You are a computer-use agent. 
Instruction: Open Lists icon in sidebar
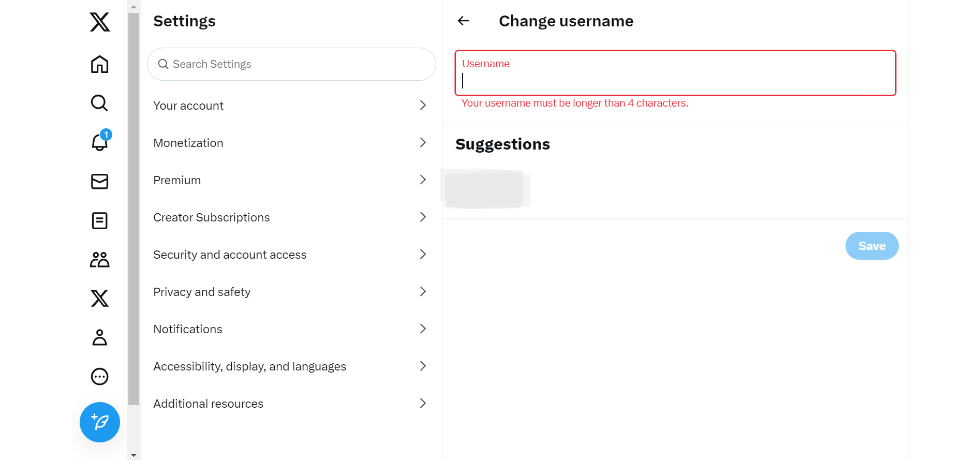click(x=99, y=221)
